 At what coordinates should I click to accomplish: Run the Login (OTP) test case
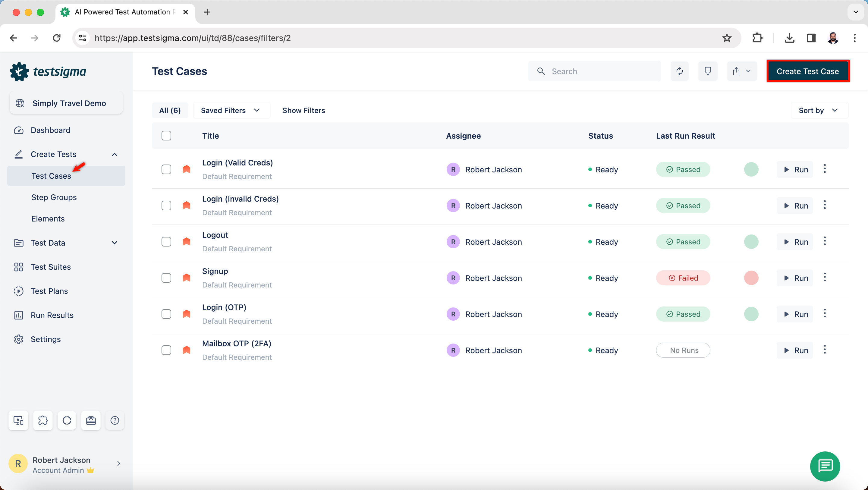point(795,314)
